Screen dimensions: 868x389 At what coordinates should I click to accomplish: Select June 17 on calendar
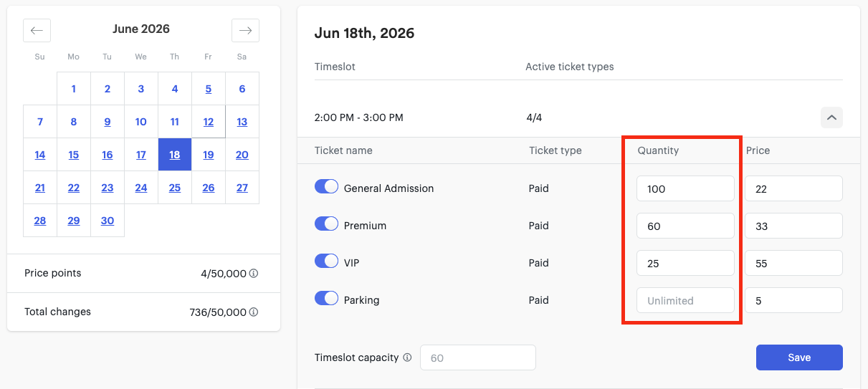(141, 155)
